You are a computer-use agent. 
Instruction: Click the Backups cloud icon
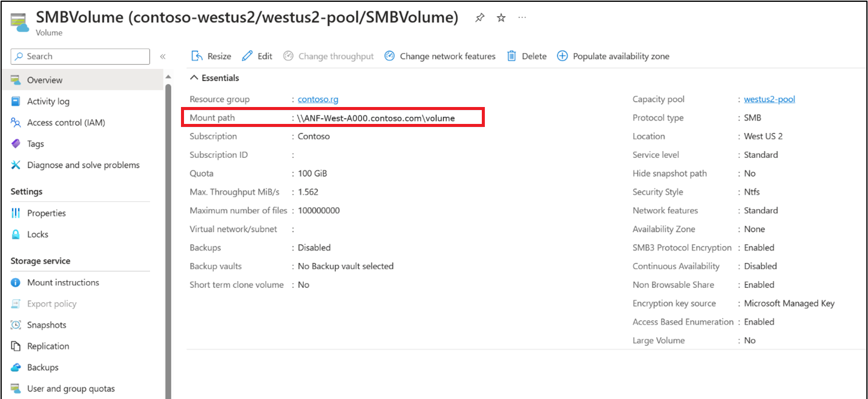(x=16, y=368)
